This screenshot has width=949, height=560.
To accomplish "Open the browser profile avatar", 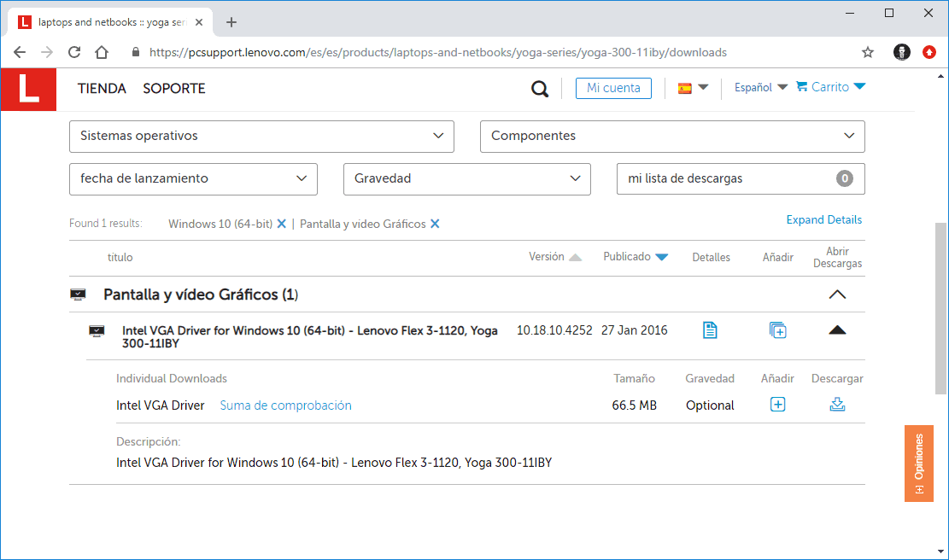I will tap(902, 53).
